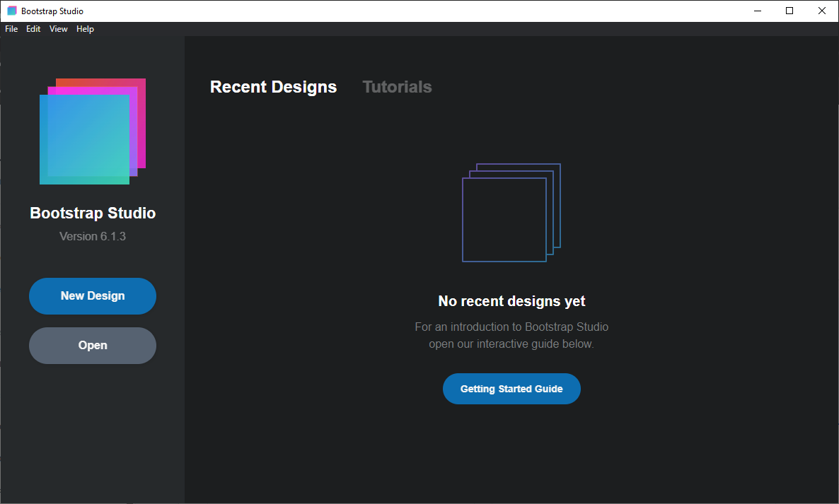Open the File menu
839x504 pixels.
[11, 29]
